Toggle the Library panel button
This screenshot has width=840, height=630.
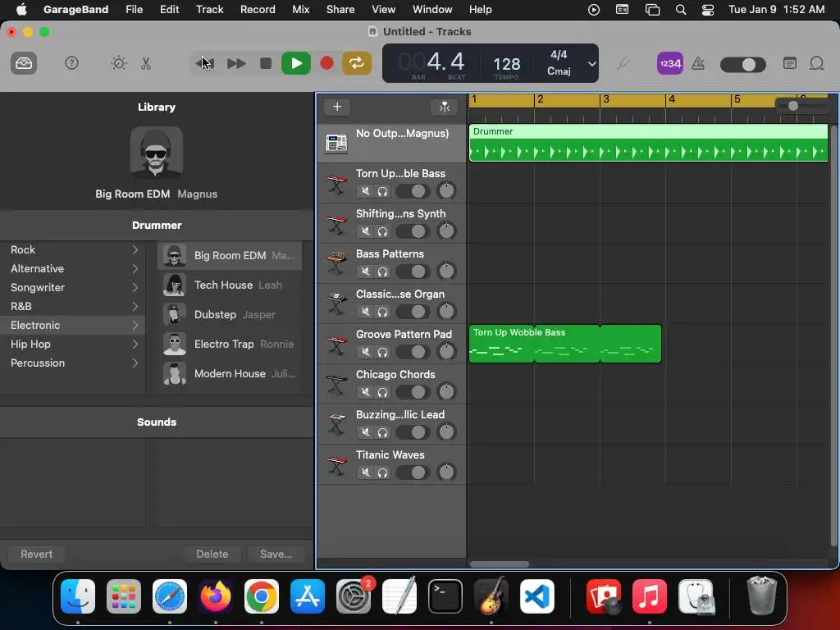[24, 64]
